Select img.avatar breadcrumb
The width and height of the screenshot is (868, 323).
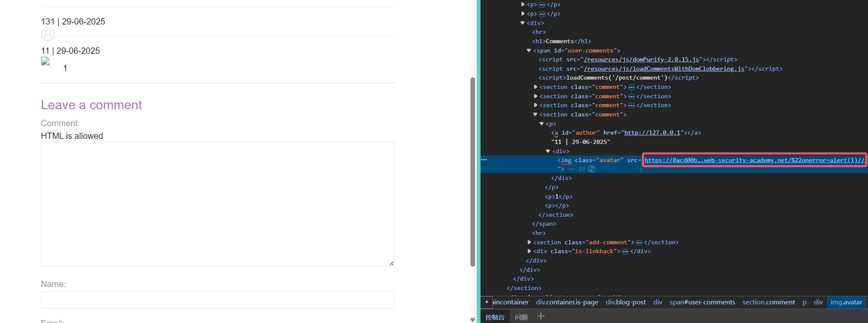click(846, 302)
